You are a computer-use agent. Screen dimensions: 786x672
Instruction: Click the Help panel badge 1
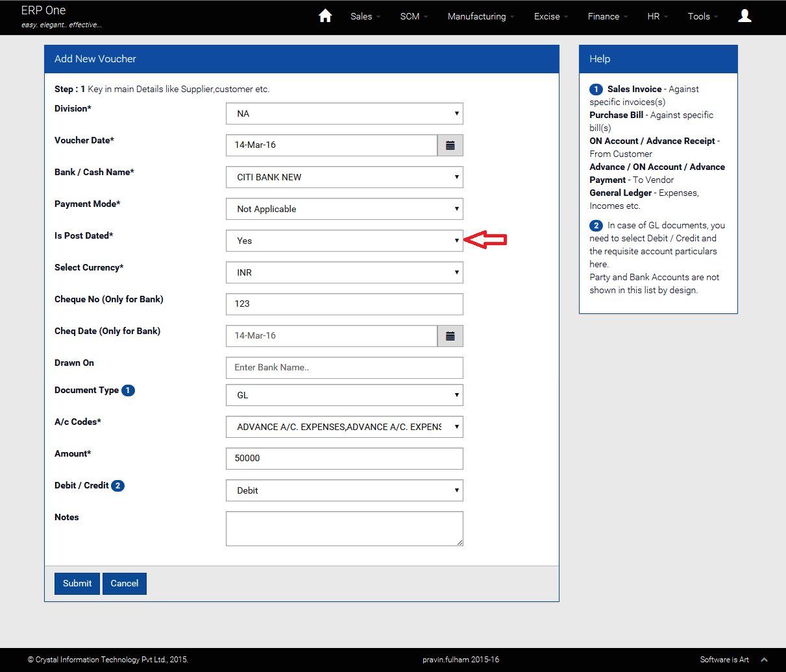[596, 90]
